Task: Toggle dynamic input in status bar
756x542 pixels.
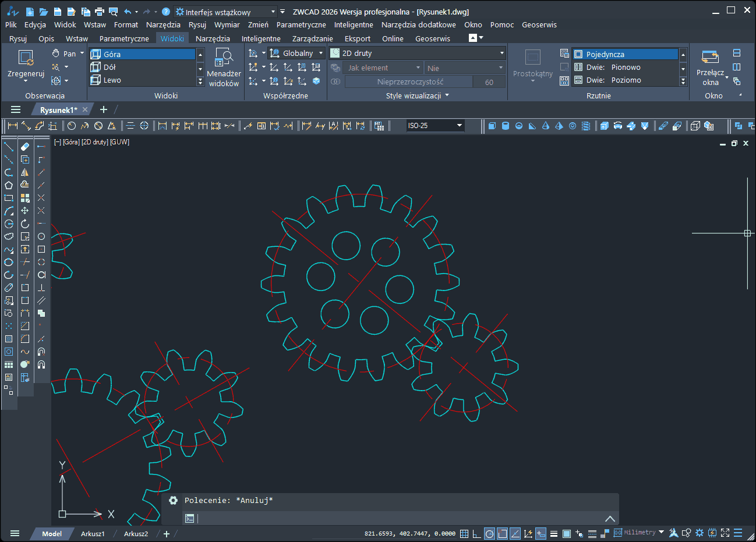Action: coord(540,533)
